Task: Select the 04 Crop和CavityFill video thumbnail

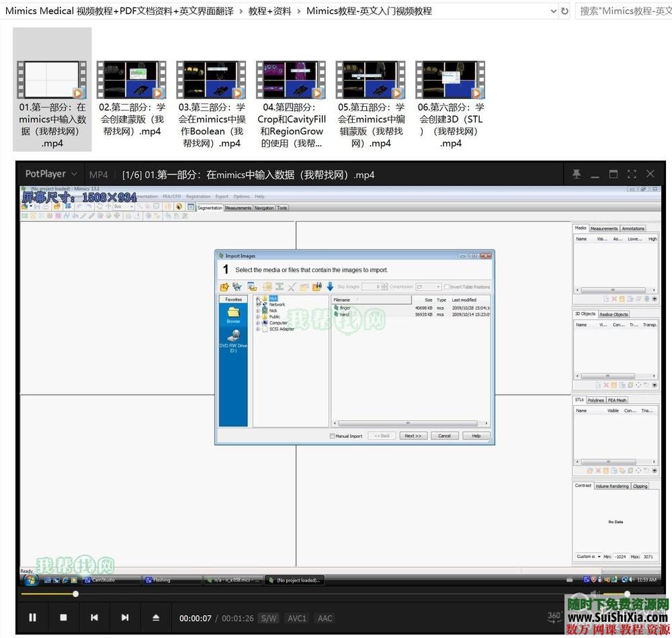Action: pos(291,81)
